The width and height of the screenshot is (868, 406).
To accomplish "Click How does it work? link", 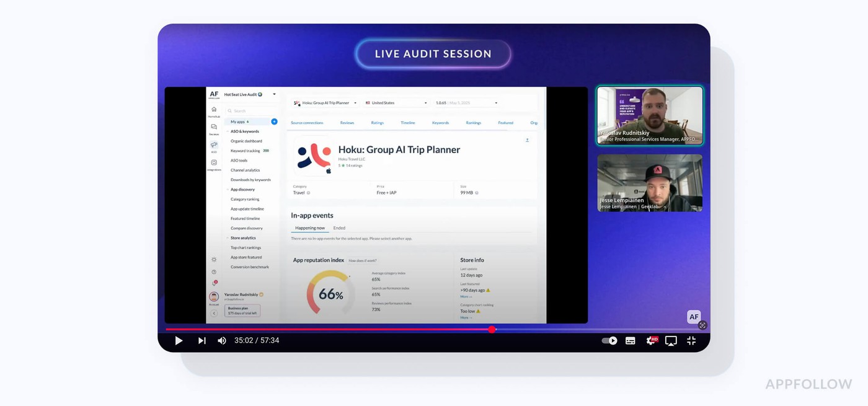I will coord(363,260).
